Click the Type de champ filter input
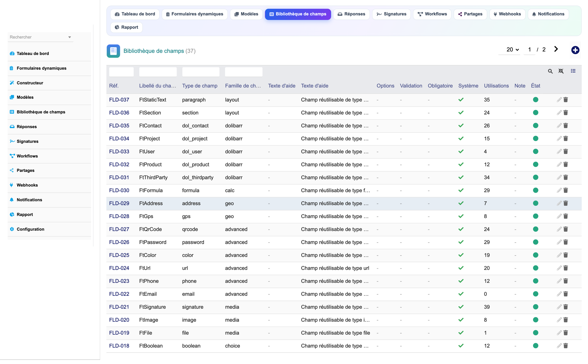The height and width of the screenshot is (364, 588). click(201, 72)
